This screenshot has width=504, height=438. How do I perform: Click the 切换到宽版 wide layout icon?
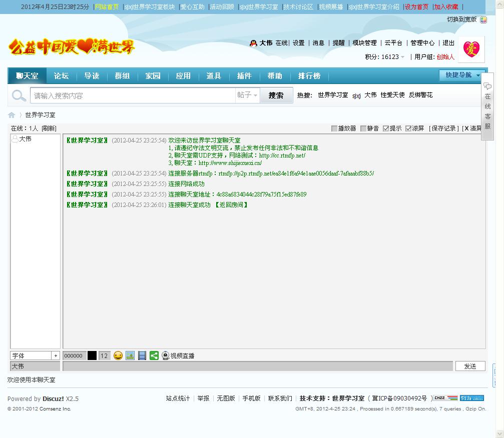coord(483,20)
